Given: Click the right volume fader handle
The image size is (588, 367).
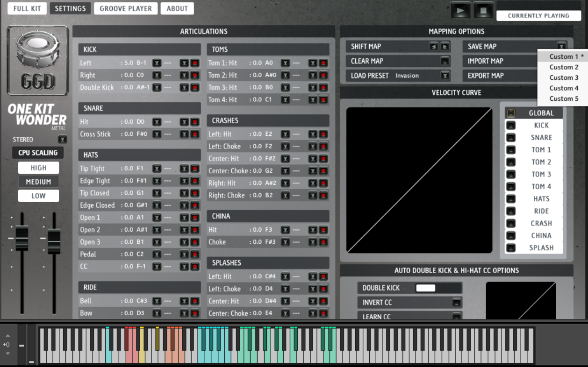Looking at the screenshot, I should pyautogui.click(x=54, y=241).
